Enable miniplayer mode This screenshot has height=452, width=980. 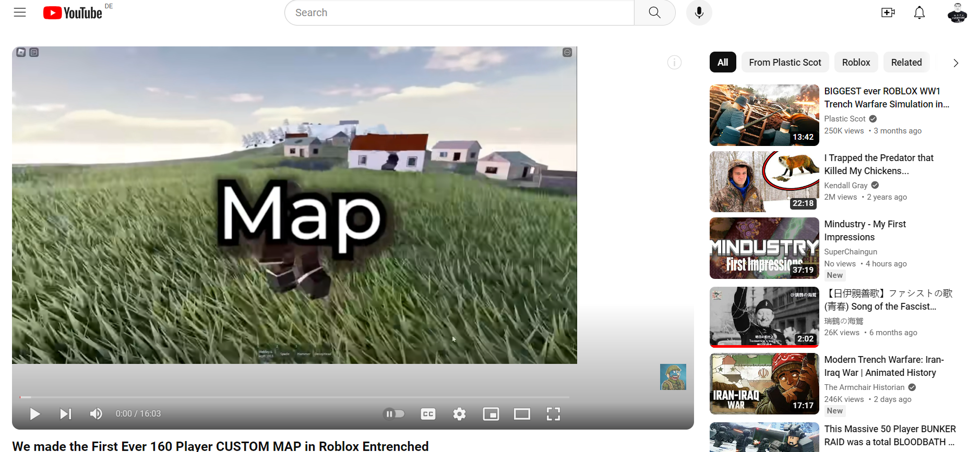491,414
